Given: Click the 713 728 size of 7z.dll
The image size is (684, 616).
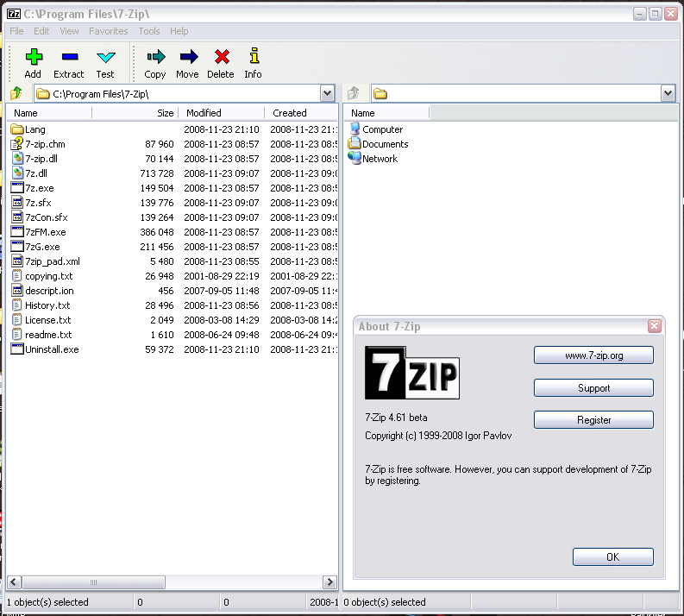Looking at the screenshot, I should click(x=157, y=173).
